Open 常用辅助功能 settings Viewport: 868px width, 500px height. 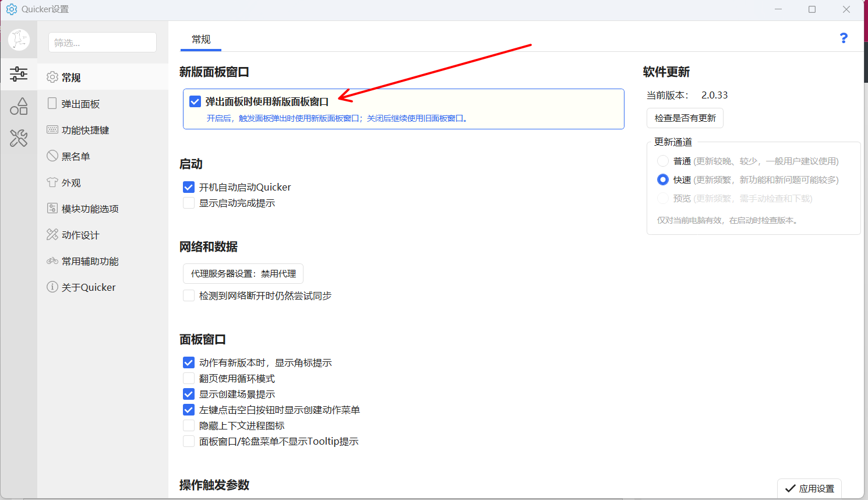click(x=103, y=261)
